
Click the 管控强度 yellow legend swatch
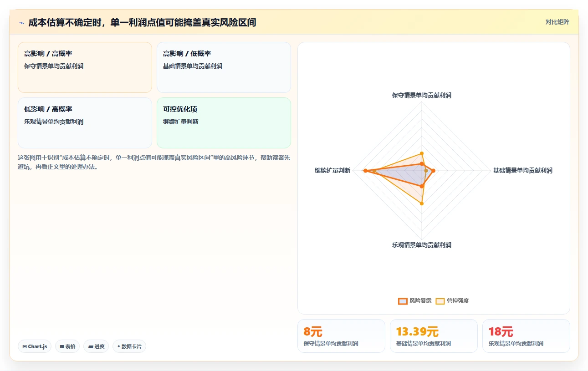point(440,301)
